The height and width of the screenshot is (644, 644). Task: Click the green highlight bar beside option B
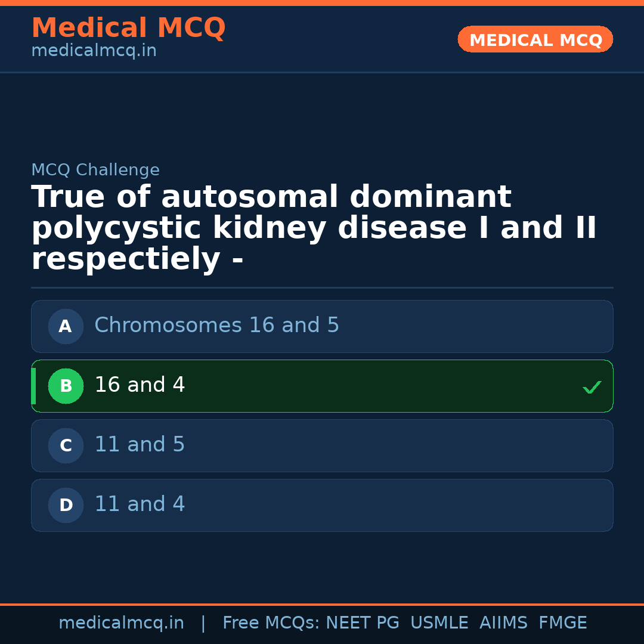(33, 386)
